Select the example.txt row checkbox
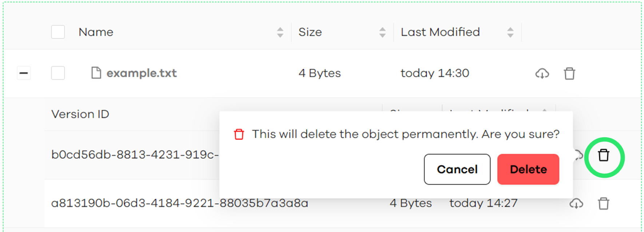This screenshot has height=232, width=644. [x=58, y=73]
